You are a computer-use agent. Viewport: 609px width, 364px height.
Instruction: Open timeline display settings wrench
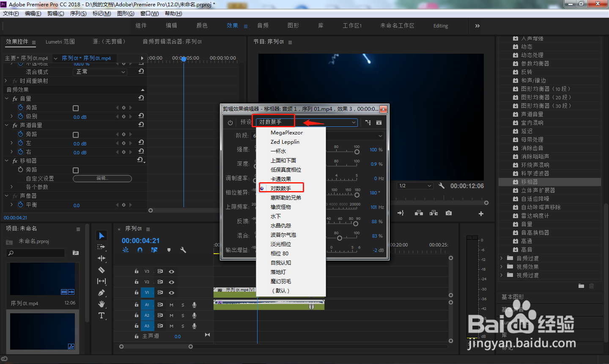click(x=183, y=250)
